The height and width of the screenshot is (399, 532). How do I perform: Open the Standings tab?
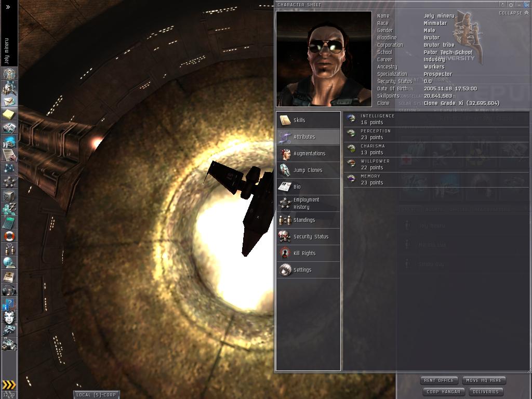click(x=309, y=220)
